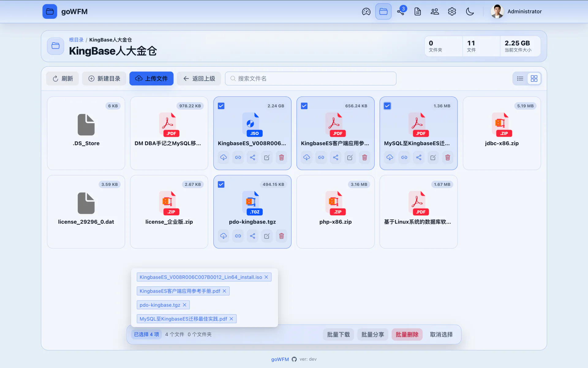Click 取消选择 to deselect all
Viewport: 588px width, 368px height.
click(x=441, y=335)
